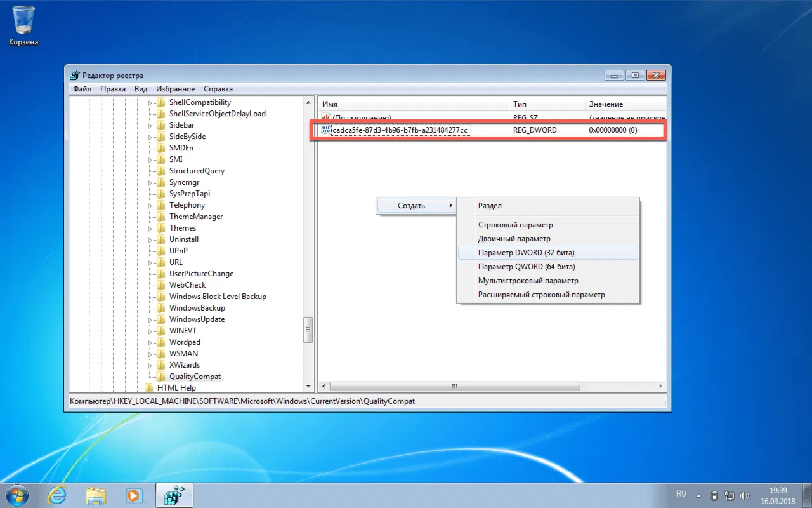This screenshot has width=812, height=508.
Task: Click the horizontal scrollbar below the values pane
Action: click(454, 386)
